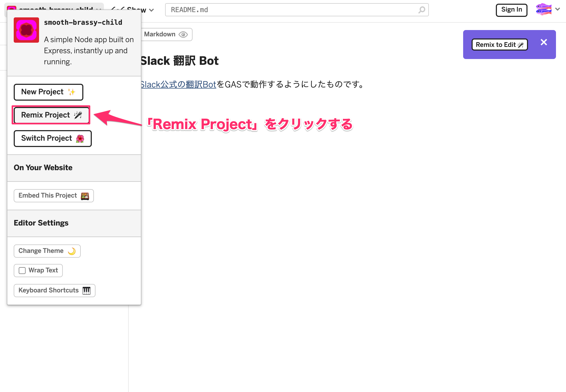Expand the user account chevron next to the avatar
The height and width of the screenshot is (392, 566).
558,9
